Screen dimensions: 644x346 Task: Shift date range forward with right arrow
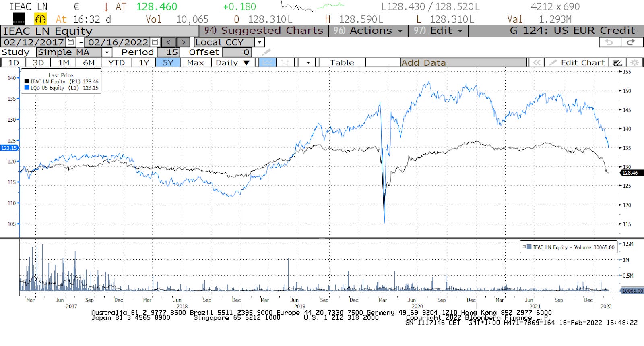click(x=183, y=42)
